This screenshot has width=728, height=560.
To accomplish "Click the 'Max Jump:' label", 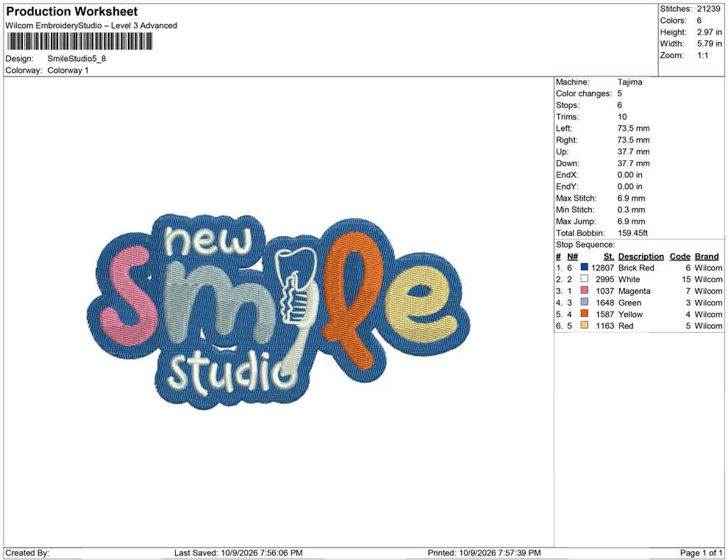I will coord(576,221).
